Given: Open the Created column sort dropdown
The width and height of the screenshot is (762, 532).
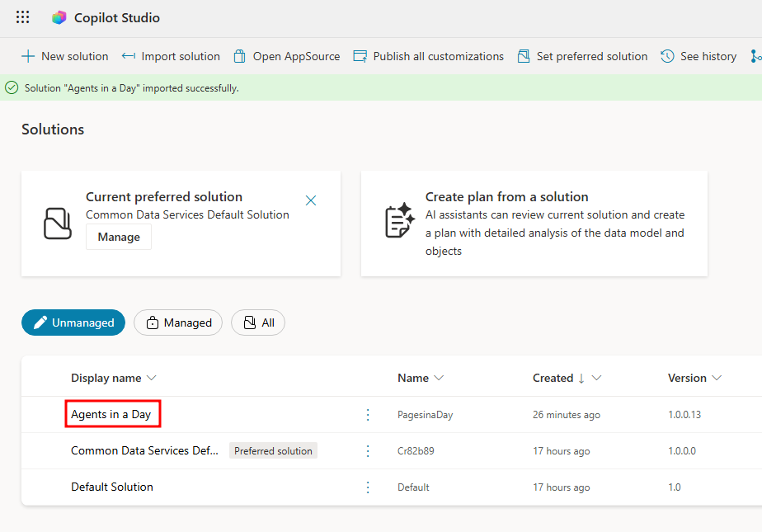Looking at the screenshot, I should click(x=596, y=378).
